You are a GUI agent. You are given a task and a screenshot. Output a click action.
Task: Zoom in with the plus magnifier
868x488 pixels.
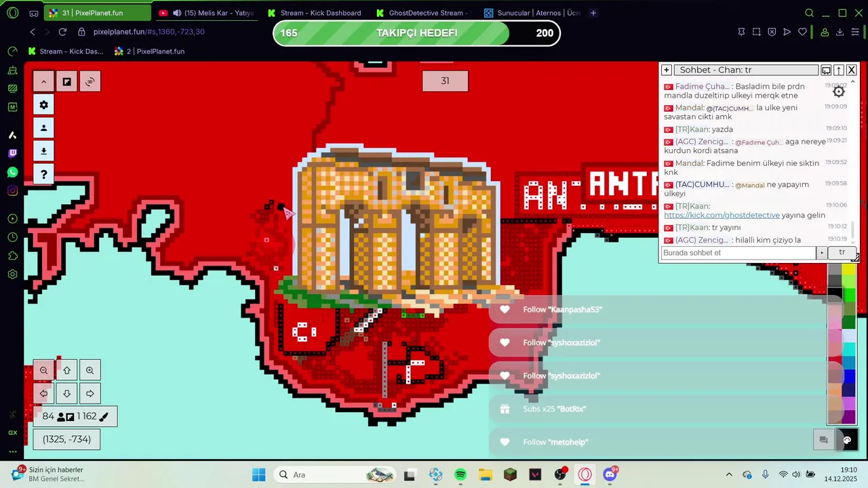tap(90, 371)
